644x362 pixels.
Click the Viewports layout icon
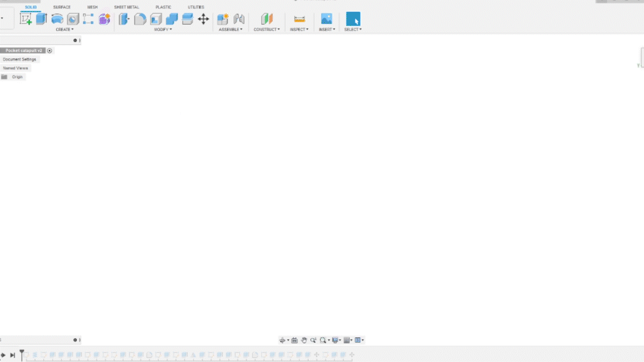[358, 340]
